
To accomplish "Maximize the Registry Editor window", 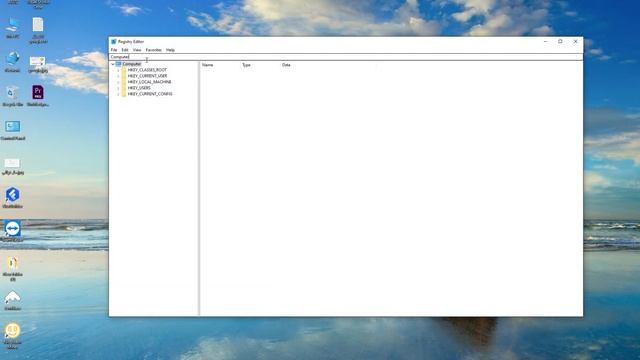I will (560, 42).
